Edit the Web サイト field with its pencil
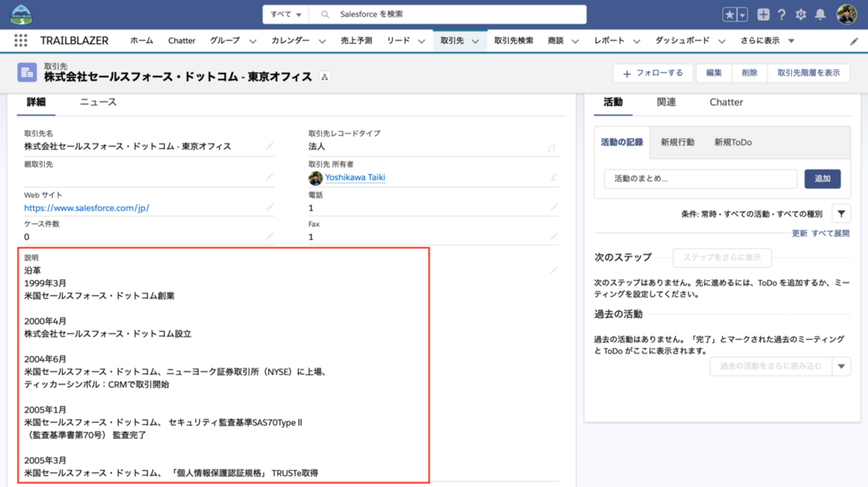 [x=270, y=207]
